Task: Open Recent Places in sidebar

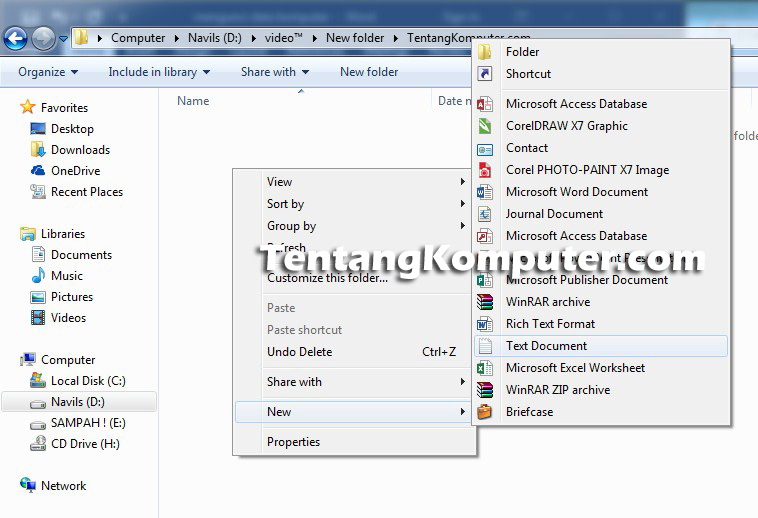Action: click(x=87, y=192)
